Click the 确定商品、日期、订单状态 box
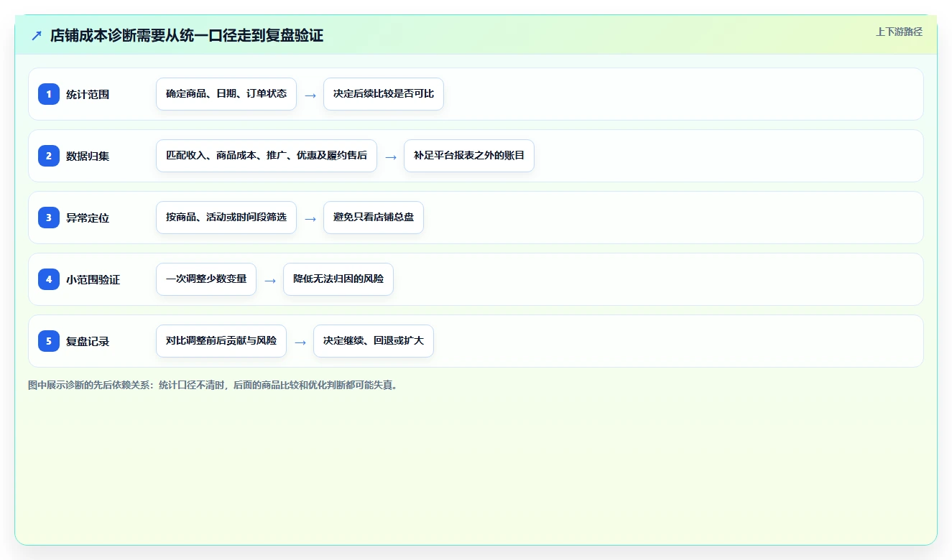Image resolution: width=952 pixels, height=560 pixels. coord(226,94)
